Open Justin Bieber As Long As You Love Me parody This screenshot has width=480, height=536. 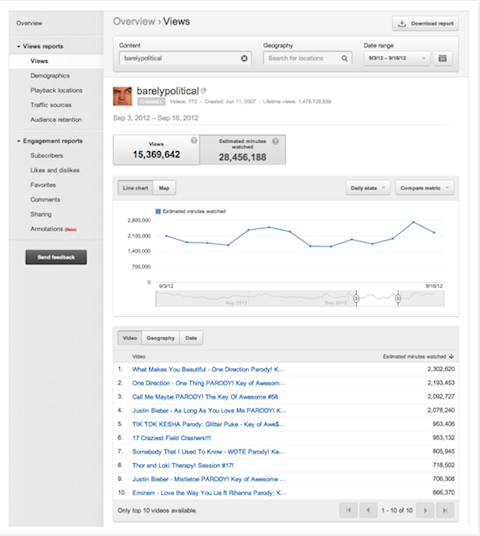click(x=210, y=410)
